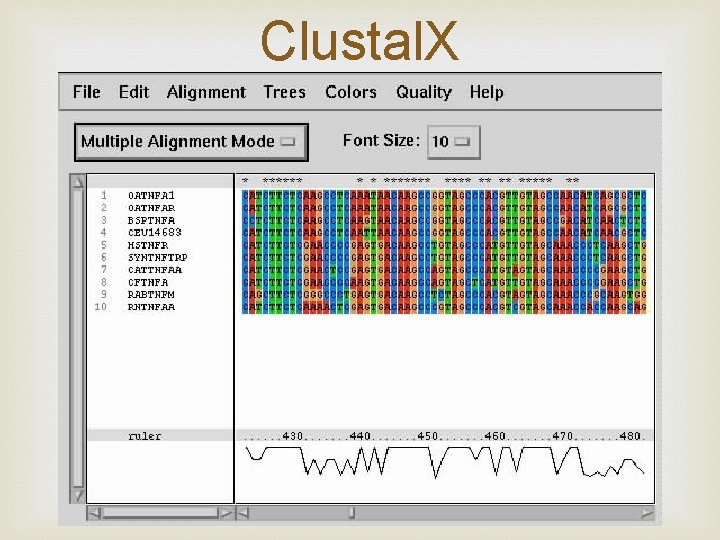Click the names panel scroll-right arrow
720x540 pixels.
[225, 513]
